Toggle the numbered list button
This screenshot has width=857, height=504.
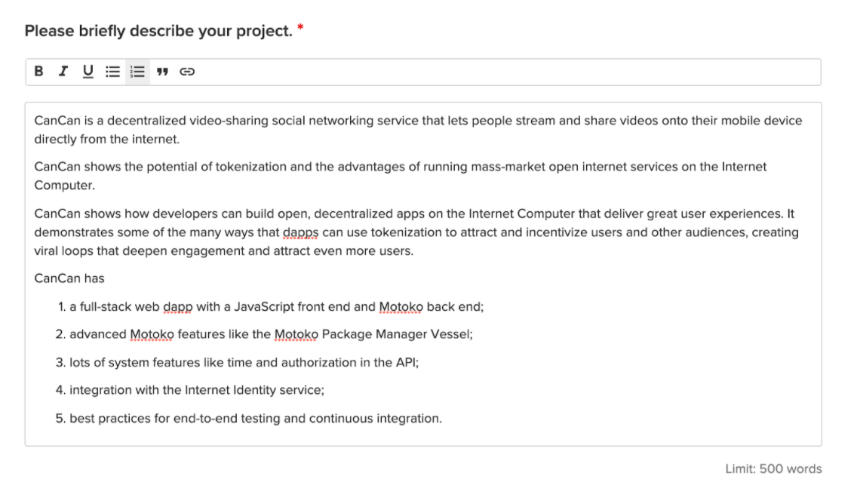click(x=137, y=72)
